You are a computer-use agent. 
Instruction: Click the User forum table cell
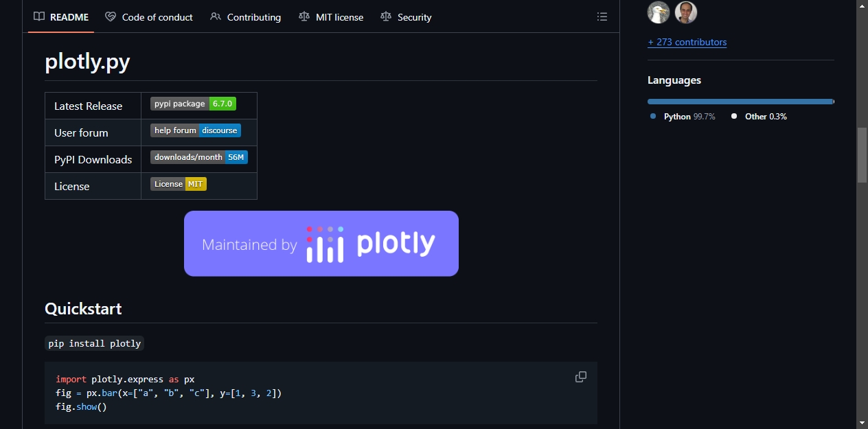(x=93, y=132)
